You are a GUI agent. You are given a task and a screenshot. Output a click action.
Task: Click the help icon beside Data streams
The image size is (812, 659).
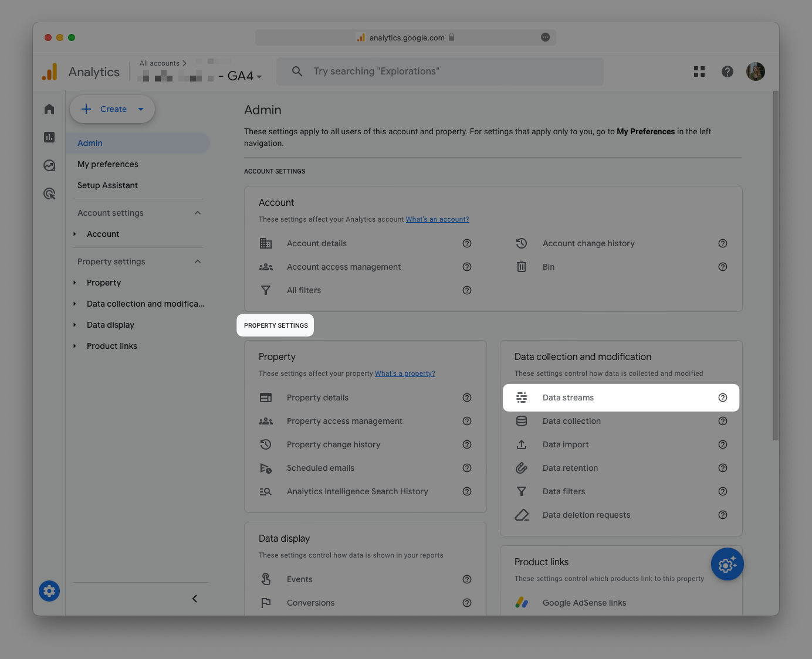tap(723, 398)
